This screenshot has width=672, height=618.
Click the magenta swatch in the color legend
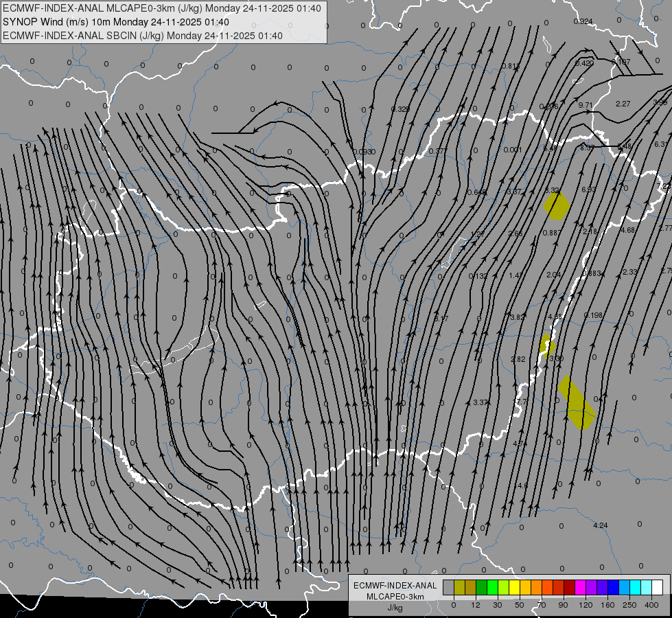[581, 587]
